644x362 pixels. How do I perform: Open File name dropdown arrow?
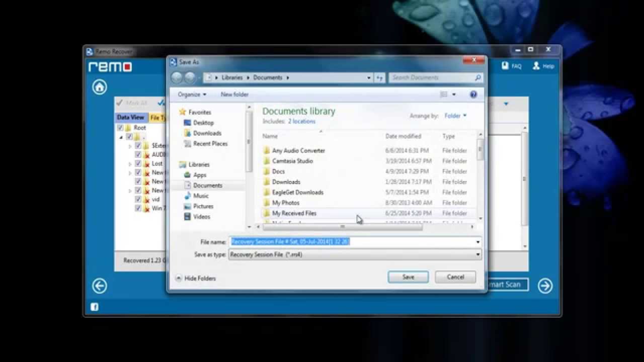[477, 242]
